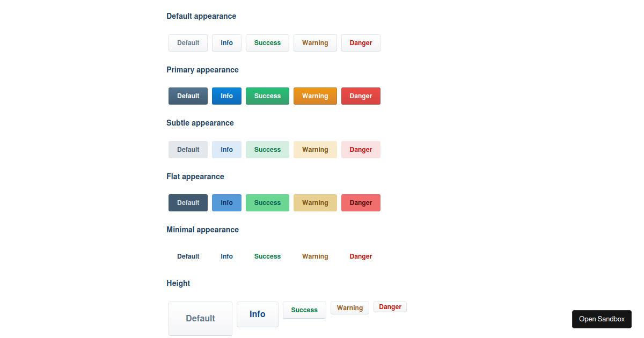Click the flat Warning button
Screen dimensions: 644x338
click(315, 202)
